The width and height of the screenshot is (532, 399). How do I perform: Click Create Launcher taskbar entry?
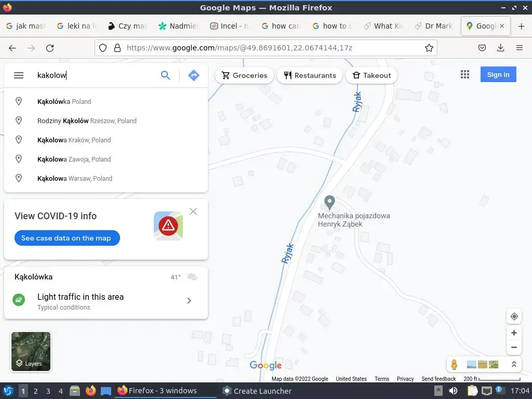coord(257,391)
